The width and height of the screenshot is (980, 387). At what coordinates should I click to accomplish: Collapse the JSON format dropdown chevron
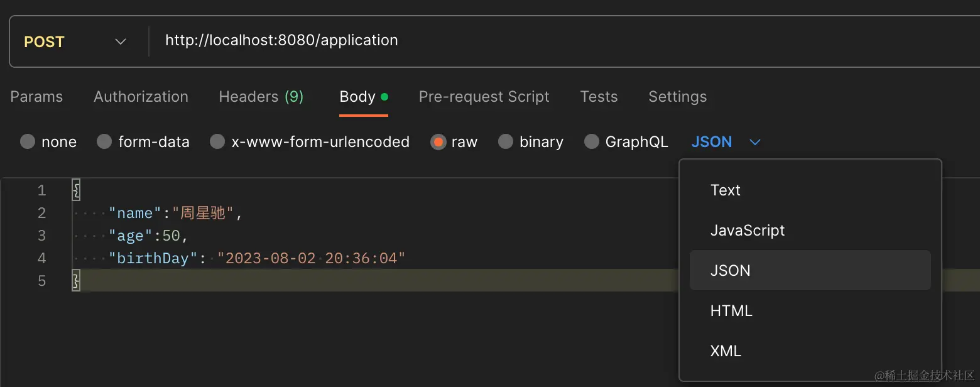pos(755,143)
